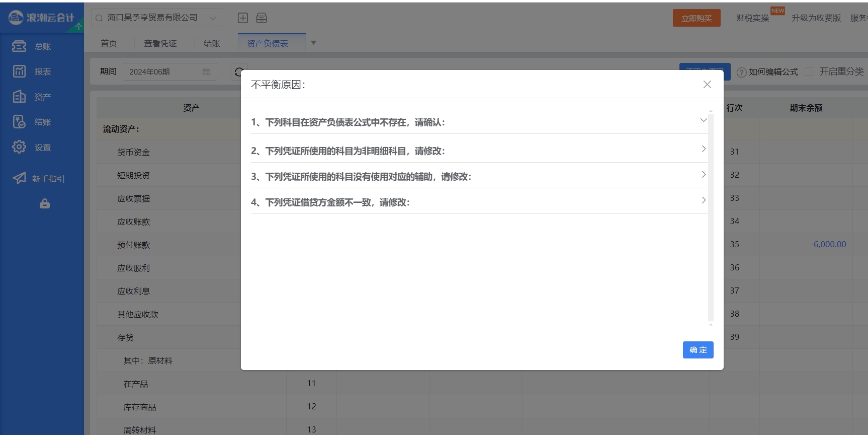This screenshot has width=868, height=435.
Task: Collapse sidebar with the arrow under logo
Action: [x=78, y=26]
